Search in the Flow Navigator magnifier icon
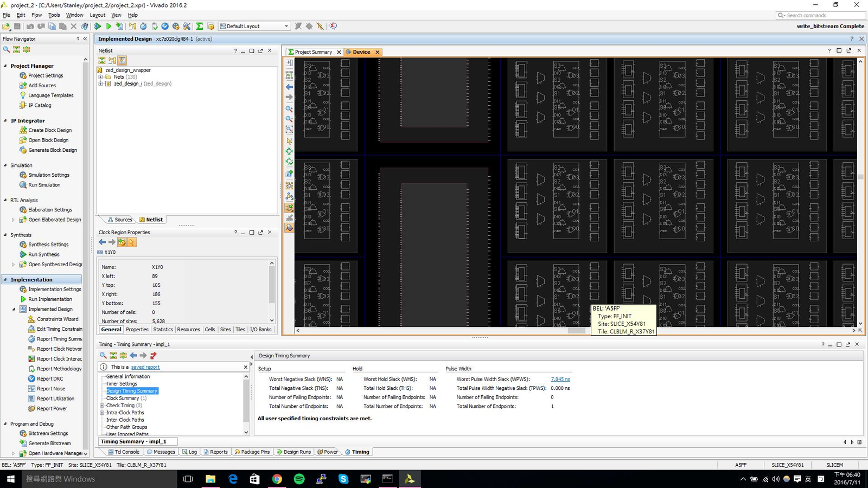868x488 pixels. pyautogui.click(x=7, y=49)
